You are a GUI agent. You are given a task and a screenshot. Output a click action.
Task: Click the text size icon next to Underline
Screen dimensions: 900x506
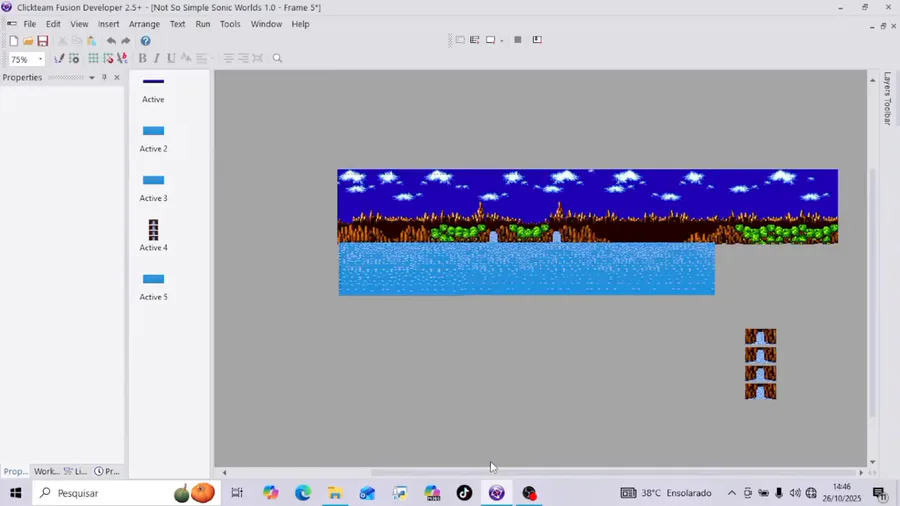click(x=186, y=58)
